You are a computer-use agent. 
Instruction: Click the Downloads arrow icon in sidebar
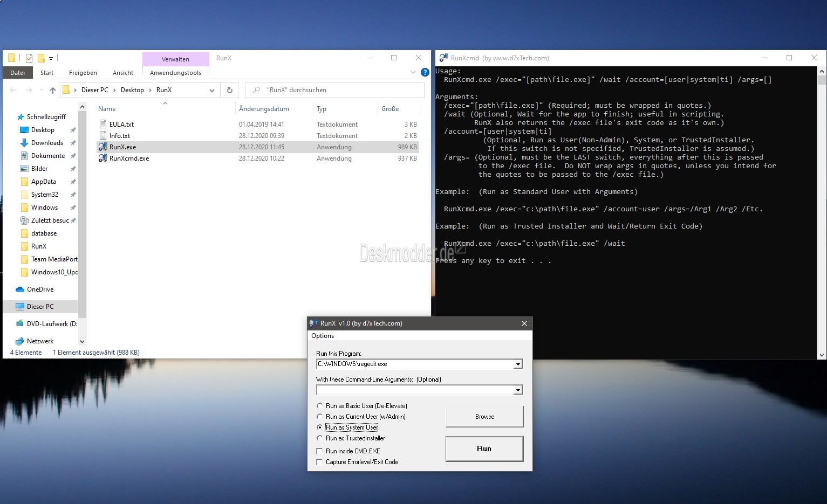(x=24, y=143)
